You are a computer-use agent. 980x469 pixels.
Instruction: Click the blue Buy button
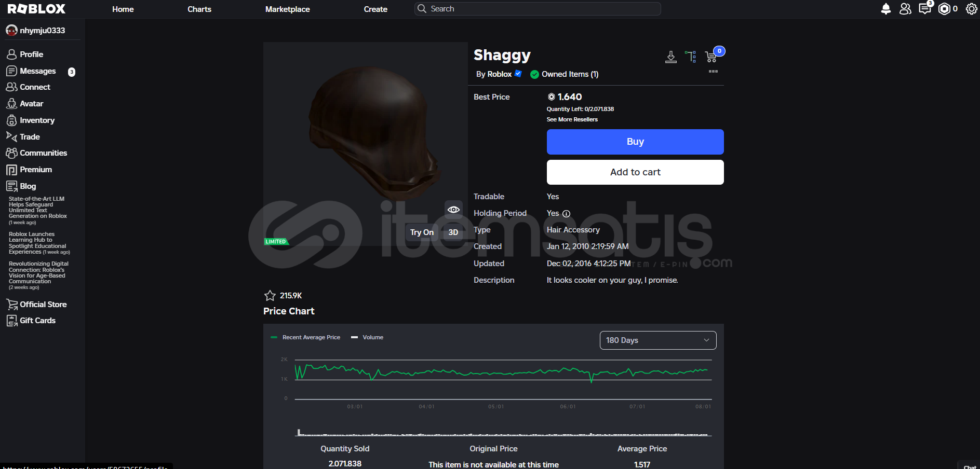635,142
